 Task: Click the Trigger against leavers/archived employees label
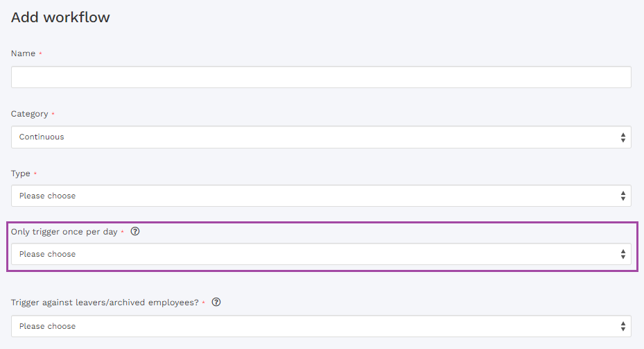pyautogui.click(x=104, y=303)
